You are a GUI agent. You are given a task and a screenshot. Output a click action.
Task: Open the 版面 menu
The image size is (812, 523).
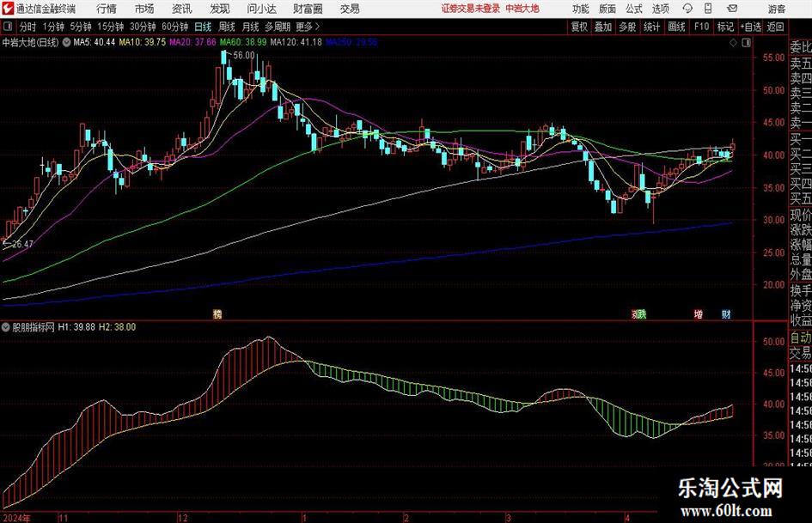point(607,9)
